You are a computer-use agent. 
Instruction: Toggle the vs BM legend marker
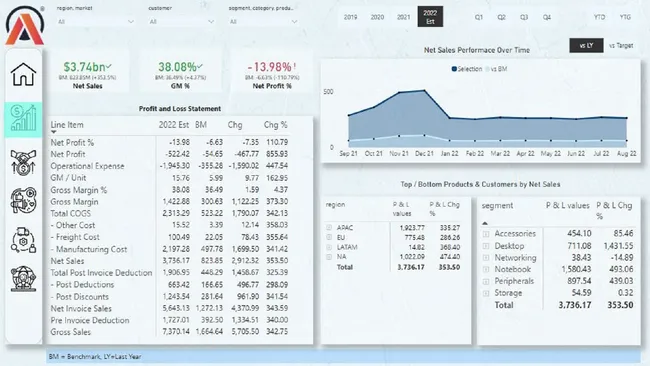pyautogui.click(x=488, y=69)
